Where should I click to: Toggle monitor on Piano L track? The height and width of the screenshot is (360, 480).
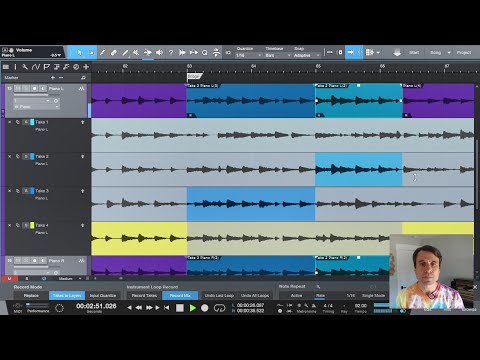click(x=43, y=89)
